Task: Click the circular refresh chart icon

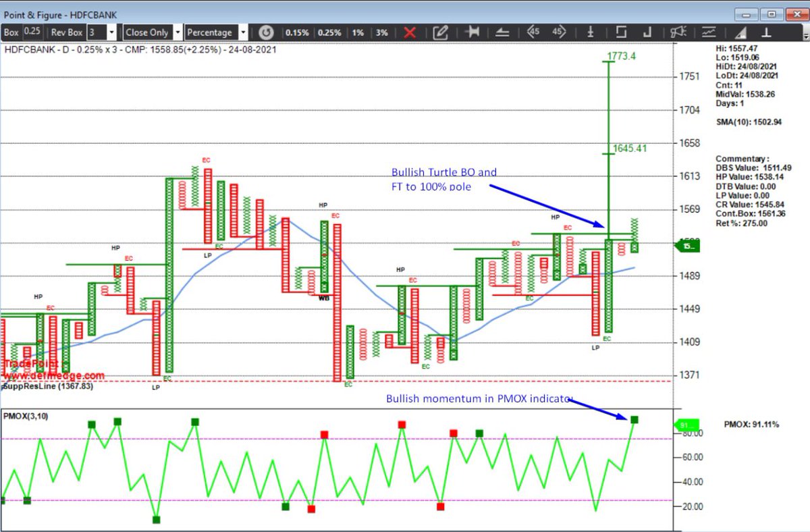Action: pos(266,32)
